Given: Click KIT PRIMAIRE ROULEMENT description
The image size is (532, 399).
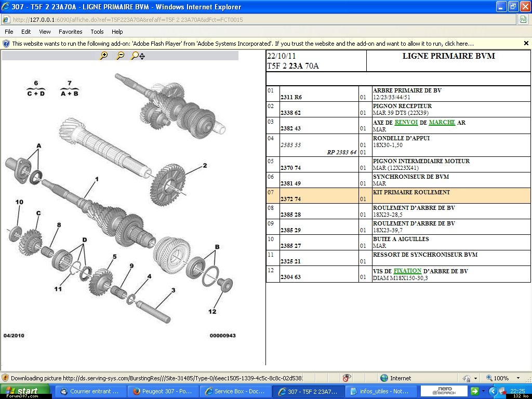Looking at the screenshot, I should click(x=411, y=192).
